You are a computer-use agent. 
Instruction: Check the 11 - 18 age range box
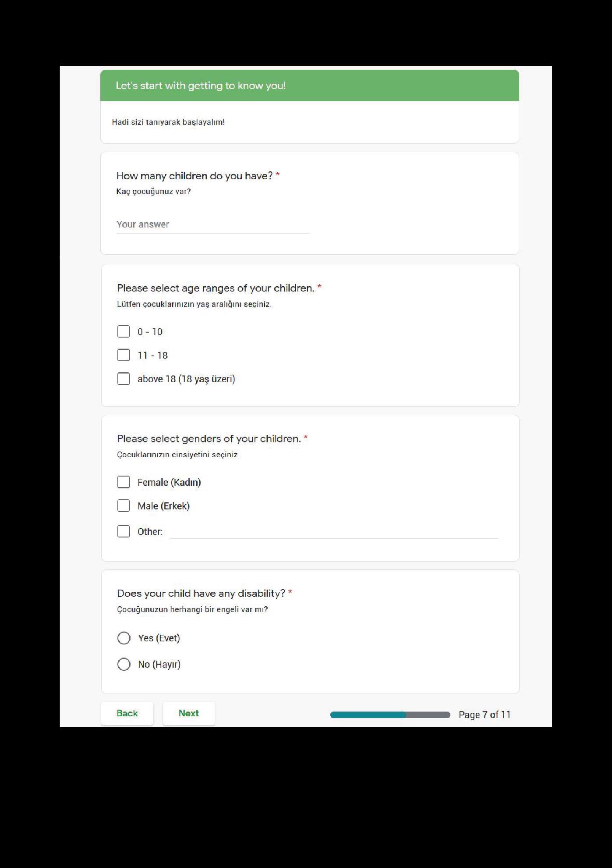[x=124, y=355]
